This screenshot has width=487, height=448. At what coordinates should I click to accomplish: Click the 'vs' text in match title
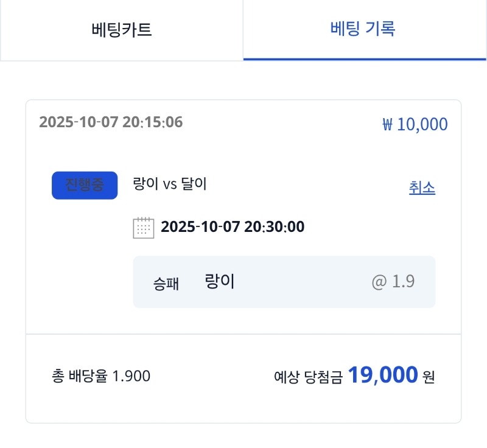pos(170,184)
